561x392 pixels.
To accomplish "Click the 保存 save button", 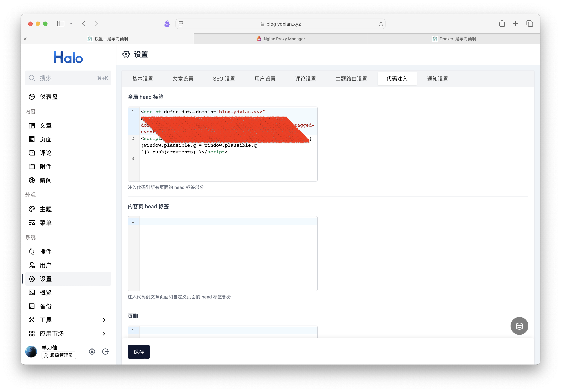I will point(139,352).
